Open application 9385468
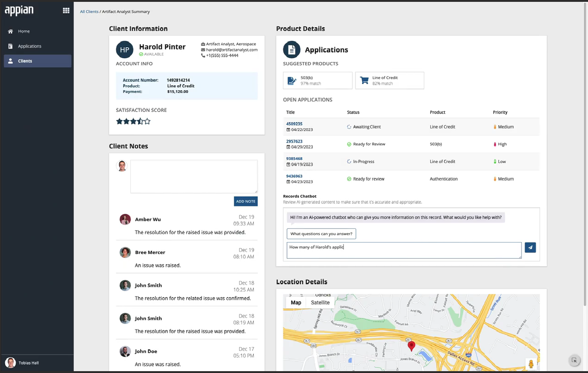 294,159
